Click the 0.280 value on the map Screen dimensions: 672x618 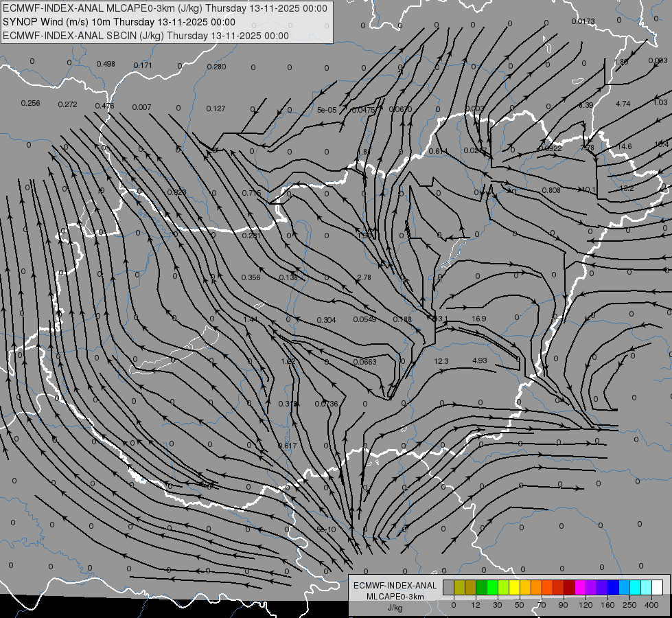216,67
